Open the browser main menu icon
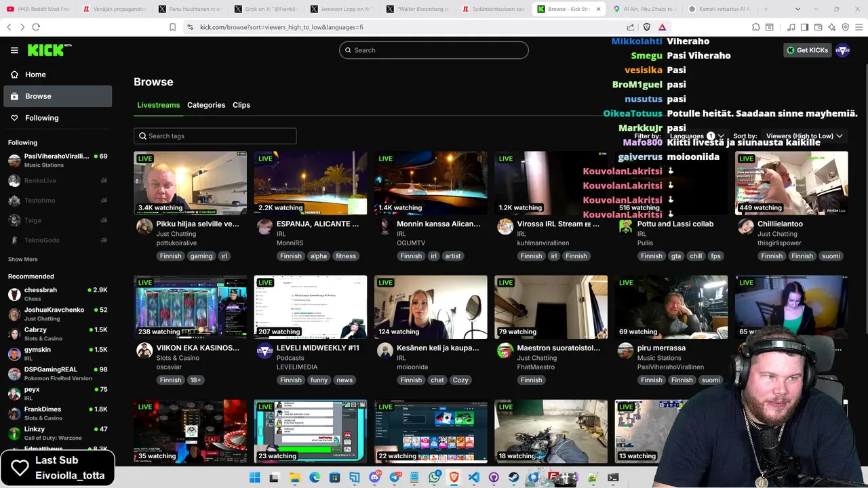This screenshot has width=868, height=488. 859,27
